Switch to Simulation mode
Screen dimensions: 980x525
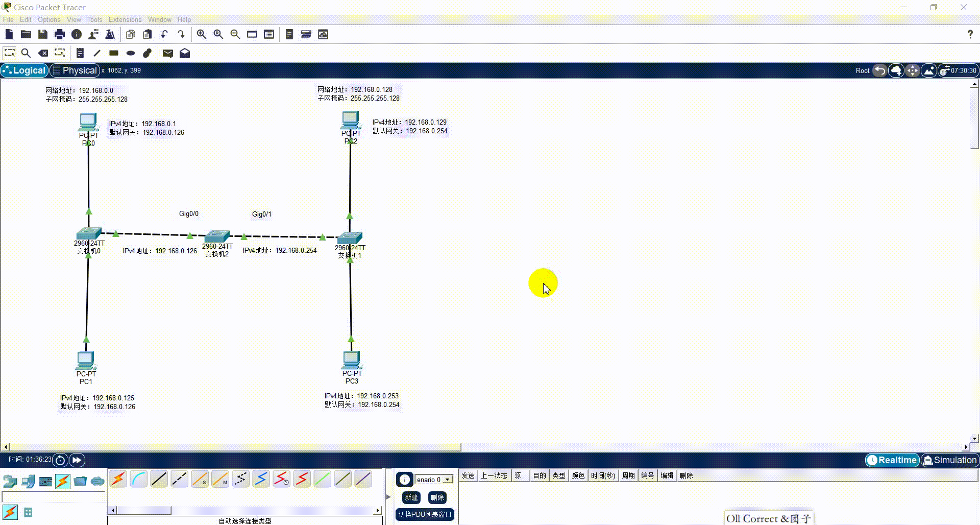[x=950, y=460]
